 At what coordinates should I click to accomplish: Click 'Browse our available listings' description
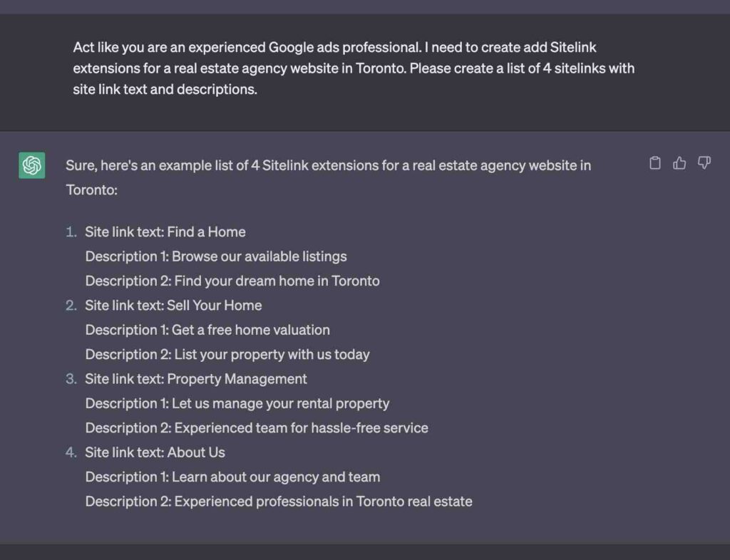point(216,256)
